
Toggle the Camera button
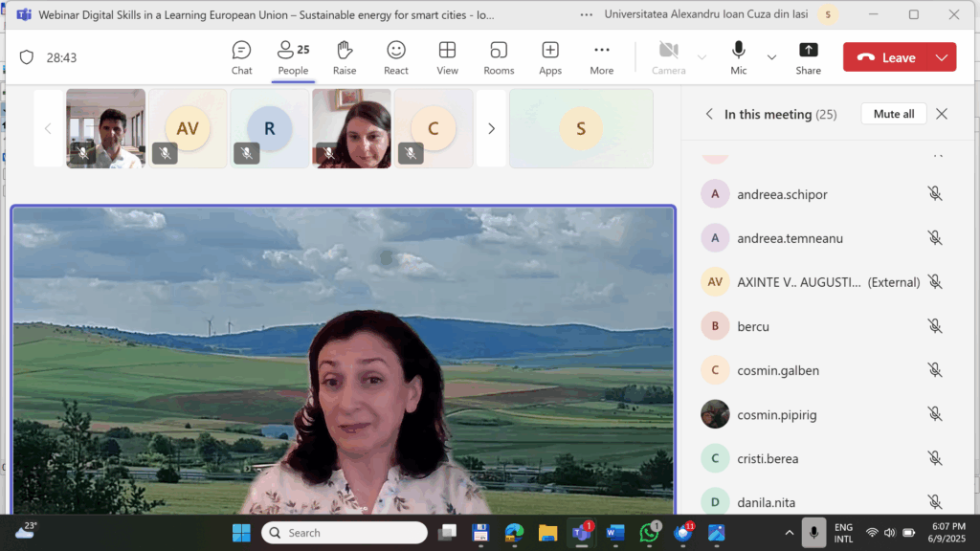tap(669, 57)
